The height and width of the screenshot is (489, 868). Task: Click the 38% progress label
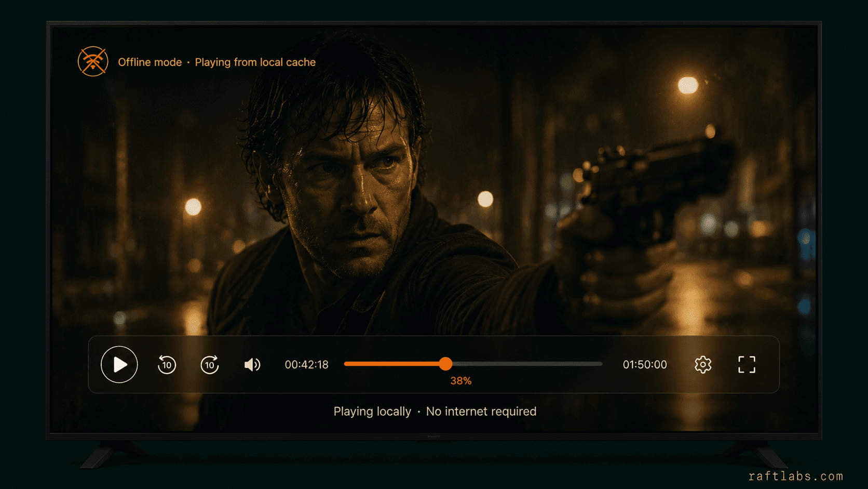[x=461, y=381]
